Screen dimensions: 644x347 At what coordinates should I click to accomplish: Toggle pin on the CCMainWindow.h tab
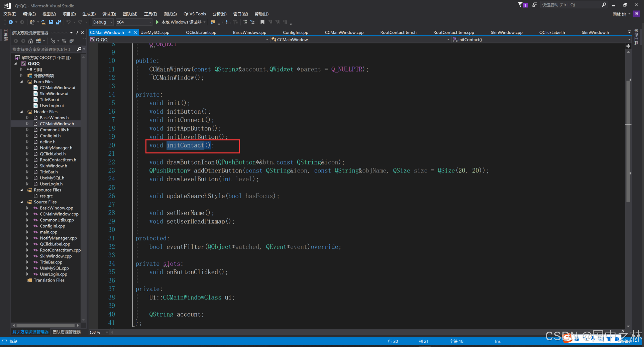129,32
